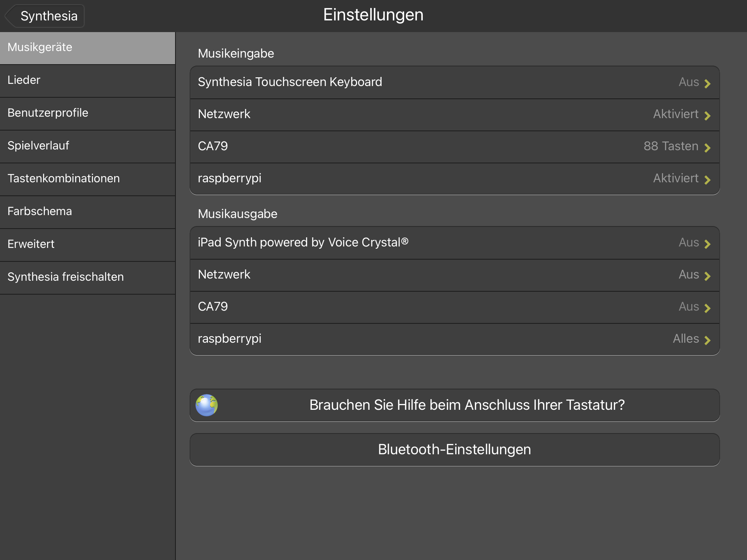
Task: Select Musikgeräte in the sidebar
Action: tap(88, 48)
